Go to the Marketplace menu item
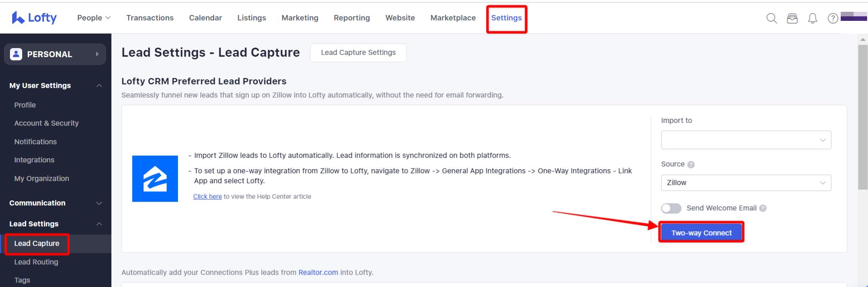Viewport: 868px width, 287px height. click(453, 18)
